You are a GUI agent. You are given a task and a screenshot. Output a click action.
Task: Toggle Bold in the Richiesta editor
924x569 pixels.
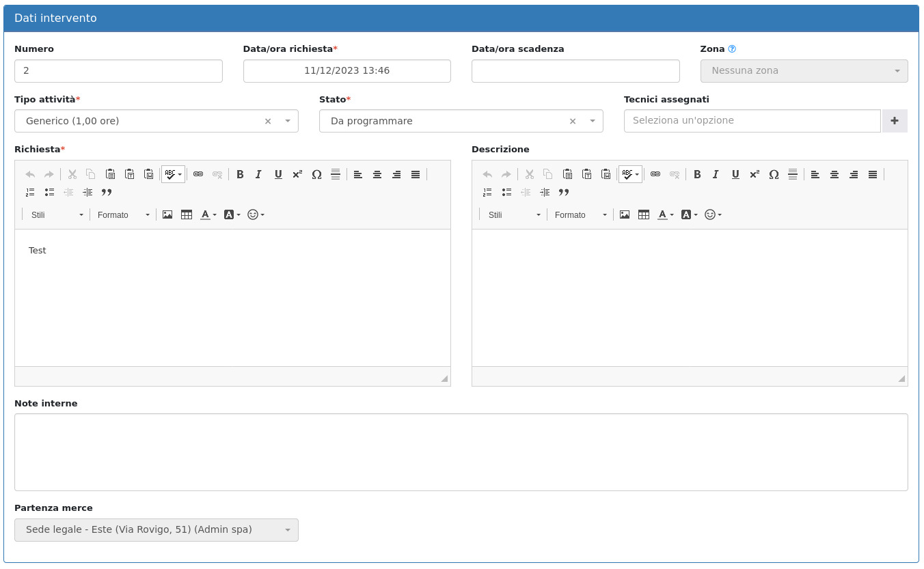click(x=240, y=174)
